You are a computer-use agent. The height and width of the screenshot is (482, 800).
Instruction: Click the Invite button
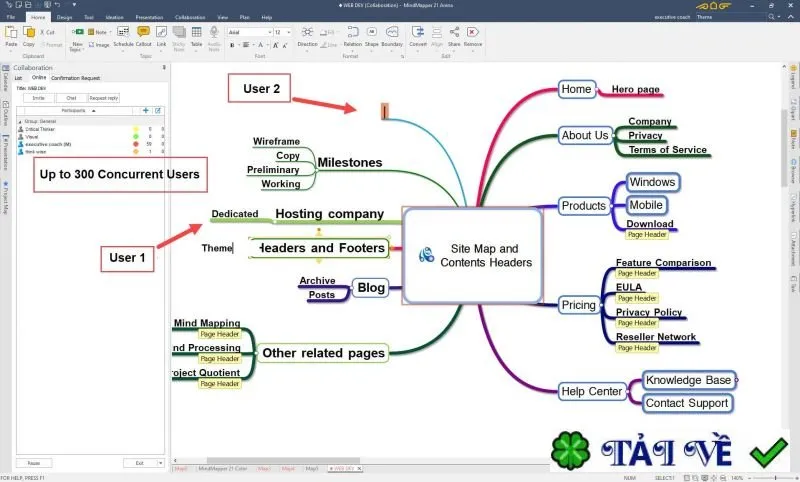tap(39, 98)
